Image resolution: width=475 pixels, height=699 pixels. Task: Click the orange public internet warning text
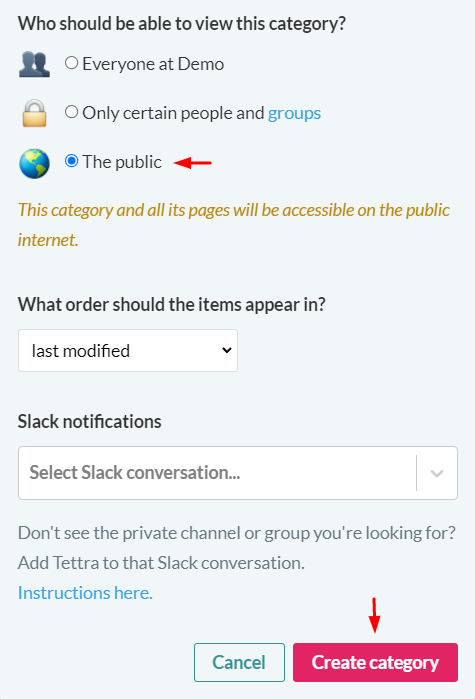tap(233, 225)
